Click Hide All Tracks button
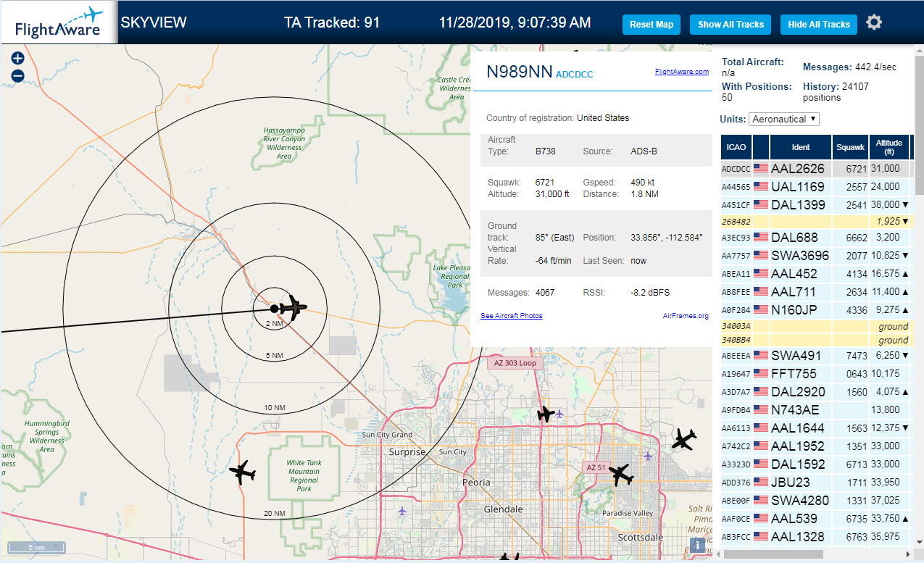The height and width of the screenshot is (563, 924). coord(819,25)
